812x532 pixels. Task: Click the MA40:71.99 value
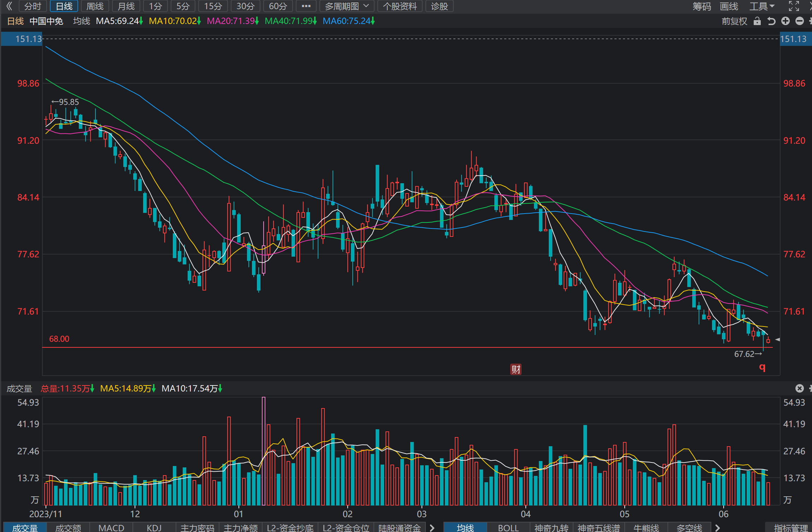[x=290, y=21]
